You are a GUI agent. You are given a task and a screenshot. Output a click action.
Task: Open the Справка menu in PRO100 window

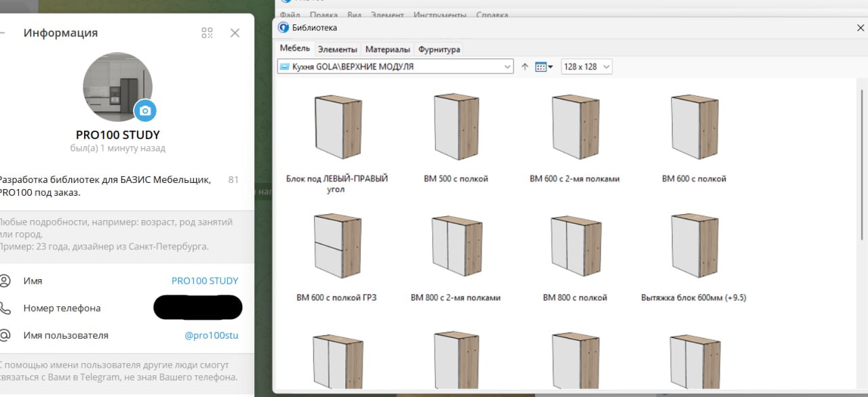(x=492, y=15)
